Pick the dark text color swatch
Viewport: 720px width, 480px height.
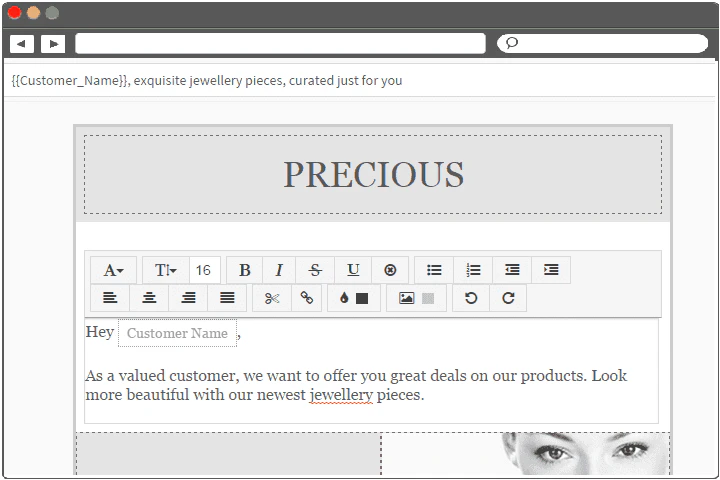point(362,299)
